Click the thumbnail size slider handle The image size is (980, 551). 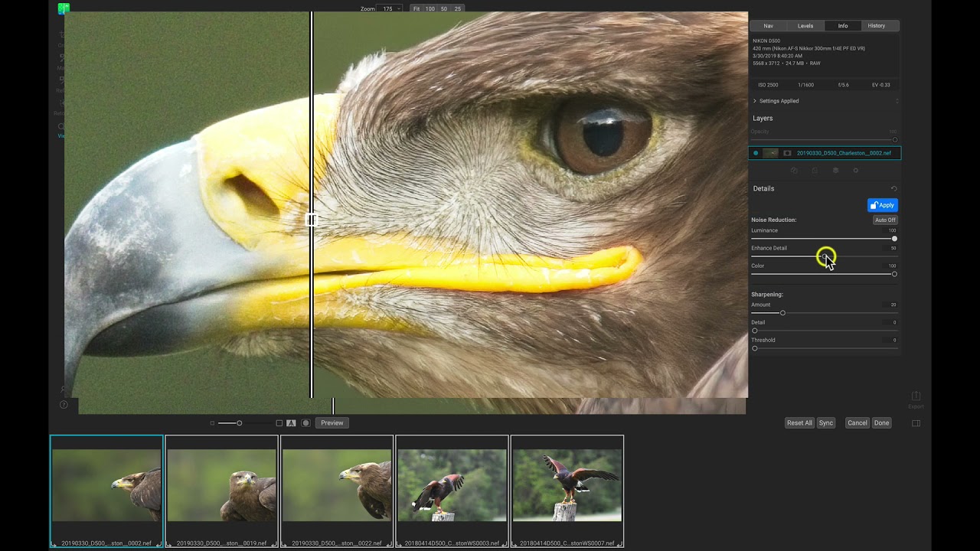pos(239,423)
